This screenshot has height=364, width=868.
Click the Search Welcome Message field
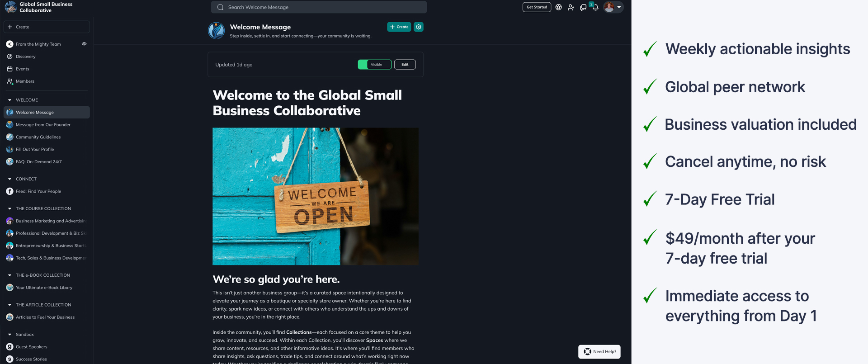click(x=319, y=7)
